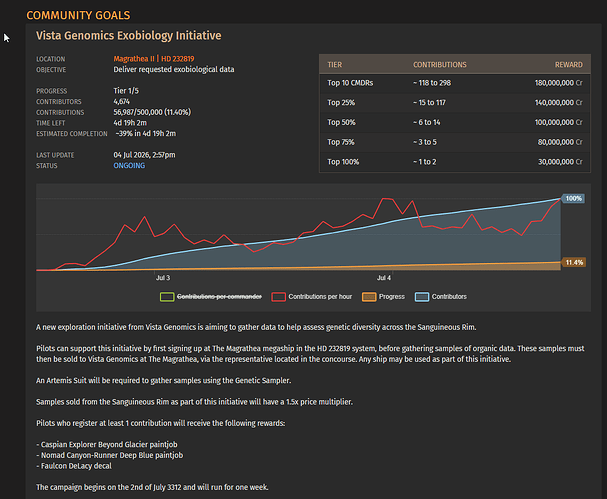607x499 pixels.
Task: Click the 56,987/500,000 (11.40%) value
Action: pos(152,112)
